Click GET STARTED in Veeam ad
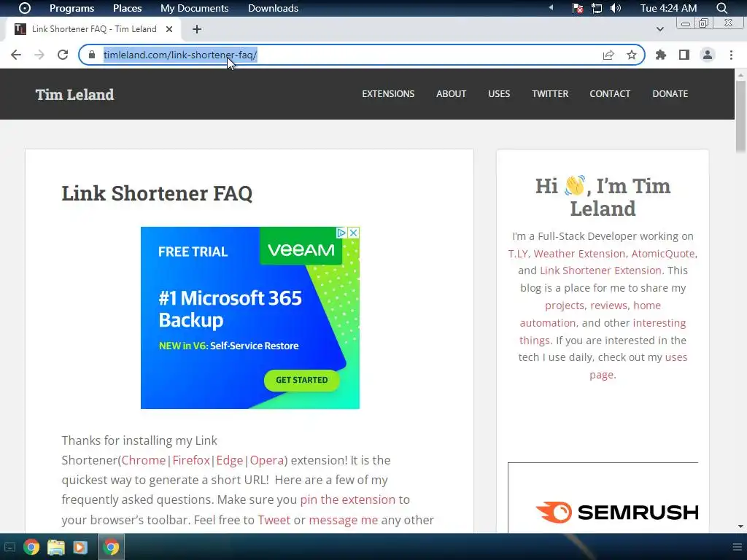 click(301, 380)
